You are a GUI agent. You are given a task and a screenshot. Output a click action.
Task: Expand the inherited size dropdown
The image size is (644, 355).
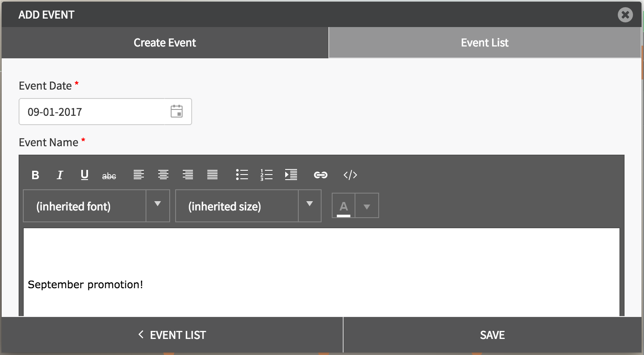tap(309, 206)
